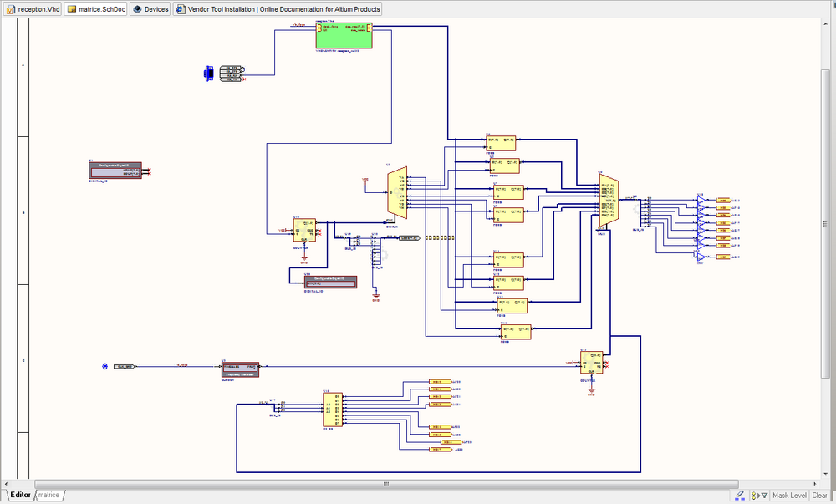The image size is (836, 504).
Task: Select the green VHDL entity block
Action: [x=344, y=36]
